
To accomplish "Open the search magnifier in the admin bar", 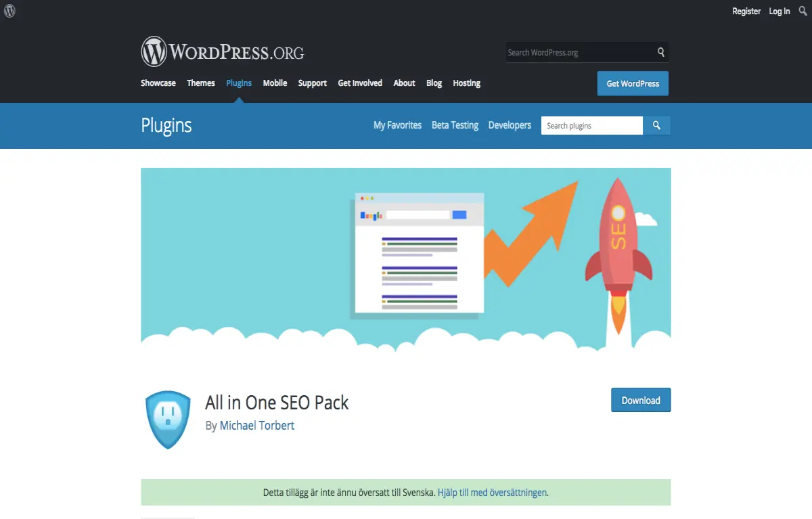I will (803, 11).
